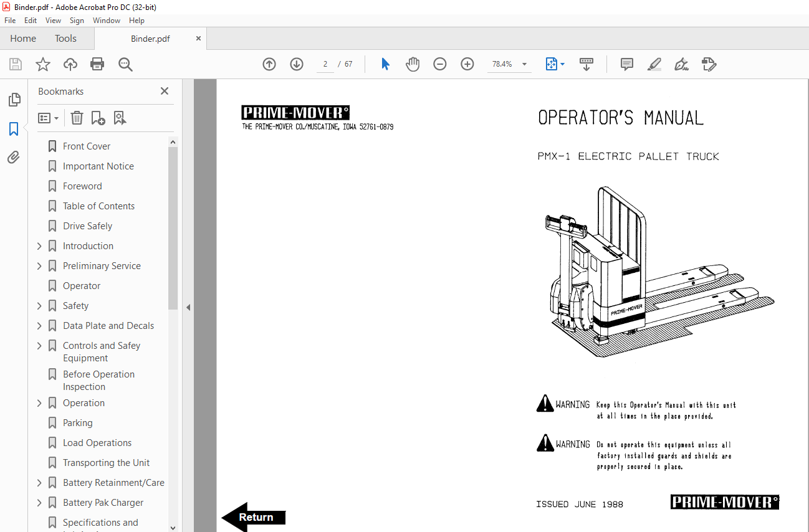Screen dimensions: 809x532
Task: Click the find bookmark icon
Action: tap(120, 118)
